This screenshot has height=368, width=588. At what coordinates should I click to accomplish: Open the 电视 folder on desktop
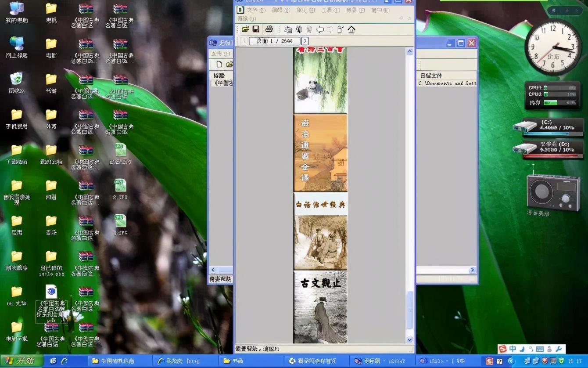click(51, 12)
